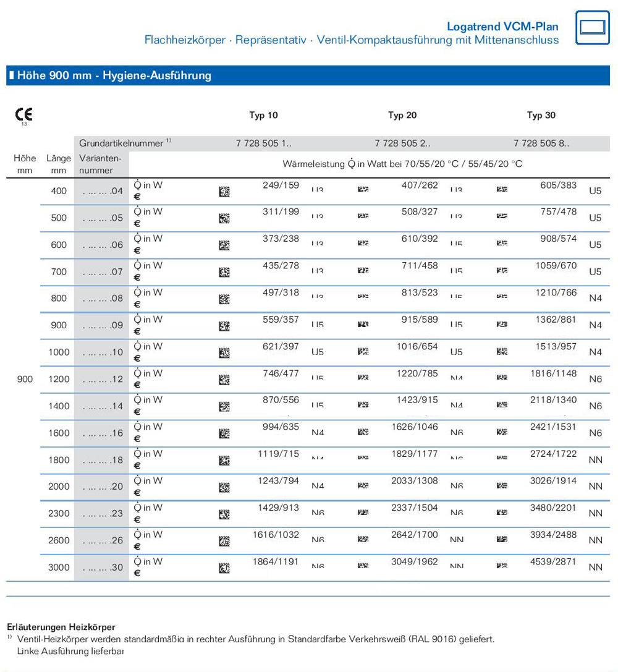The image size is (618, 672).
Task: Click the 'Länge mm' column header
Action: 59,164
